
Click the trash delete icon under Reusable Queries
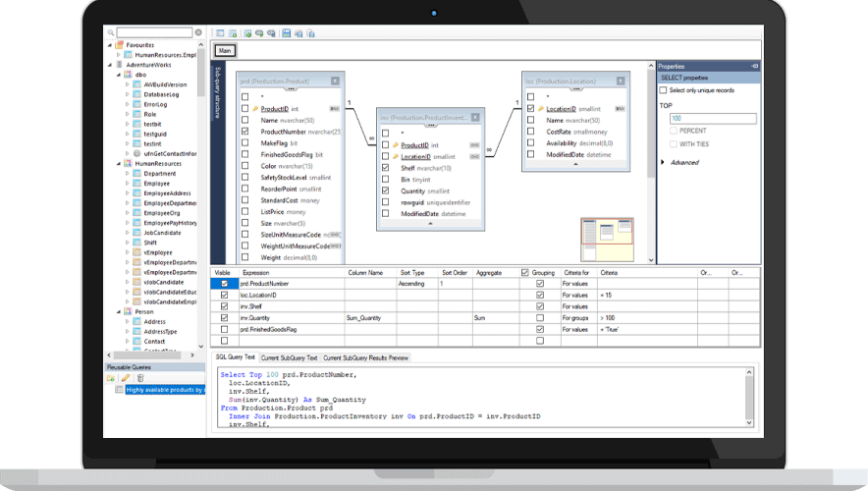coord(140,378)
